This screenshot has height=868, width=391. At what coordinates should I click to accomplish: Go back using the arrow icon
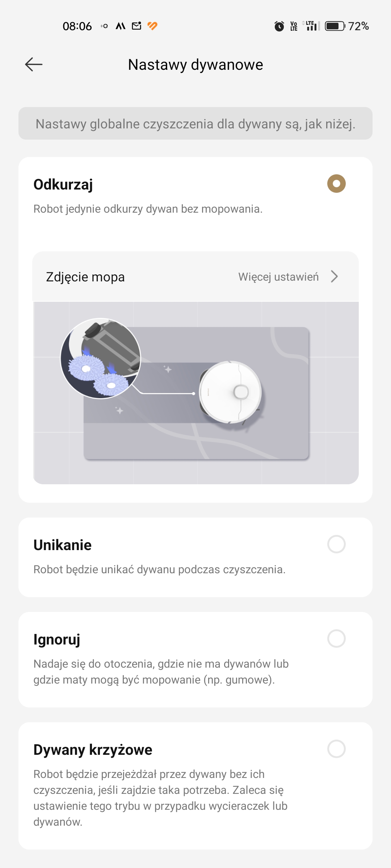click(x=34, y=64)
